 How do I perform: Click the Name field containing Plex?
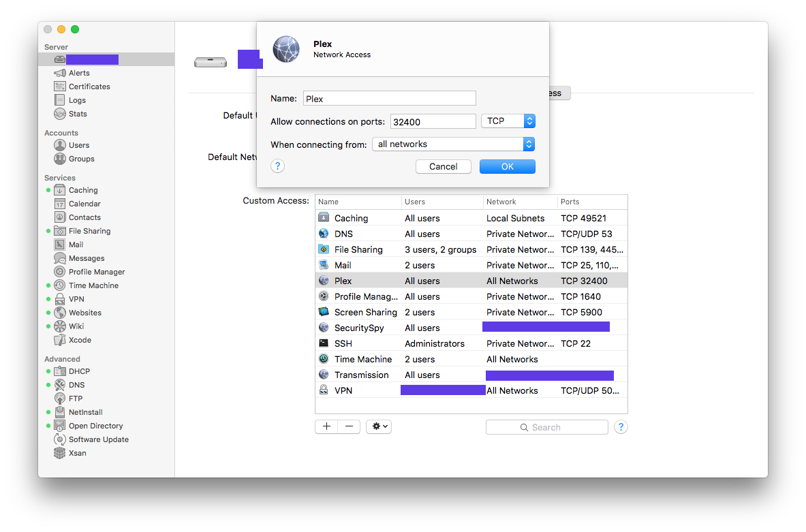390,98
